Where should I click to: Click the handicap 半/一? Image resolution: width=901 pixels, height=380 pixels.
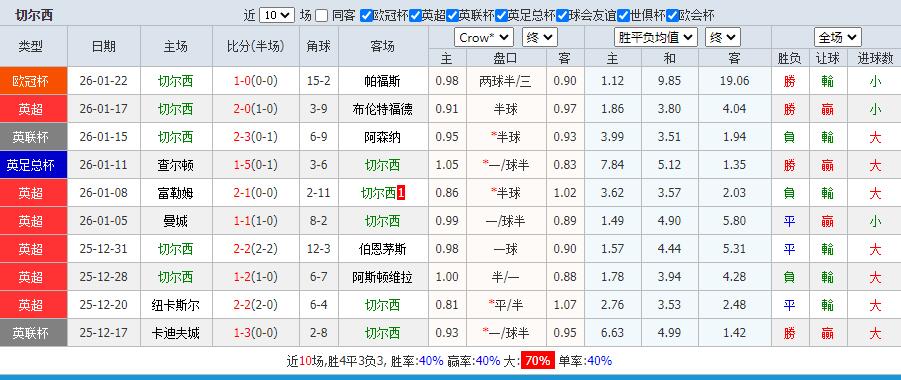[506, 278]
